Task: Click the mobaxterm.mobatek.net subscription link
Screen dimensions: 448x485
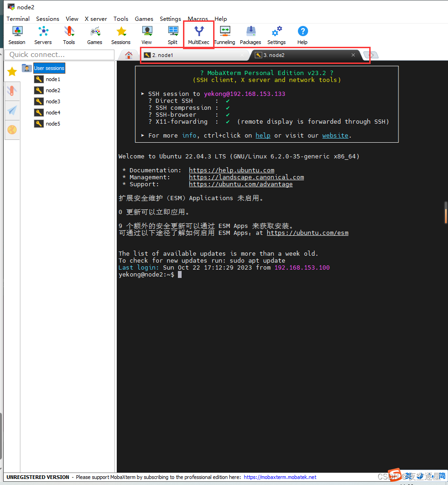Action: (x=280, y=477)
